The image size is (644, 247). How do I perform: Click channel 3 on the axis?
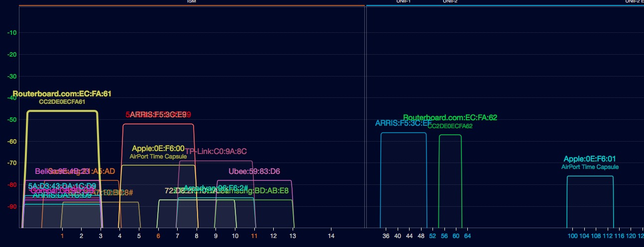101,236
